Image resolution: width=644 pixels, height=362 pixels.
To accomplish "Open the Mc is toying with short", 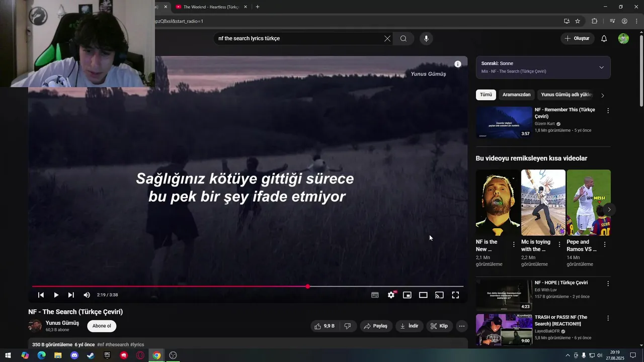I will pyautogui.click(x=543, y=203).
